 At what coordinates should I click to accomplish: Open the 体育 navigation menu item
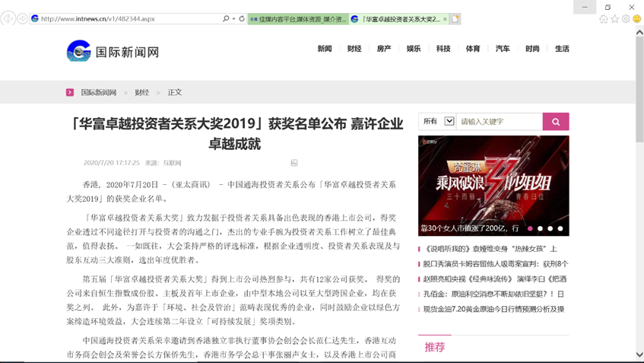(x=473, y=49)
